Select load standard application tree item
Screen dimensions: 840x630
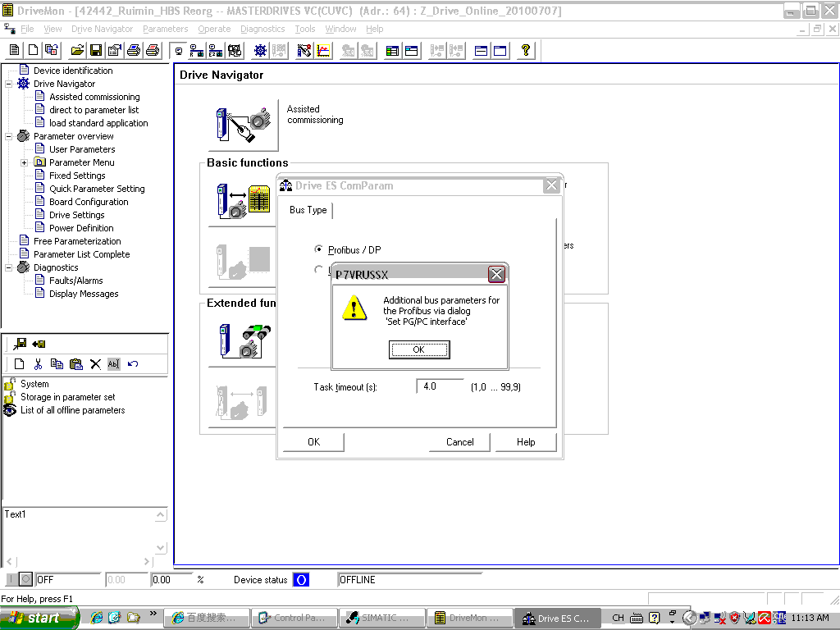click(x=98, y=123)
